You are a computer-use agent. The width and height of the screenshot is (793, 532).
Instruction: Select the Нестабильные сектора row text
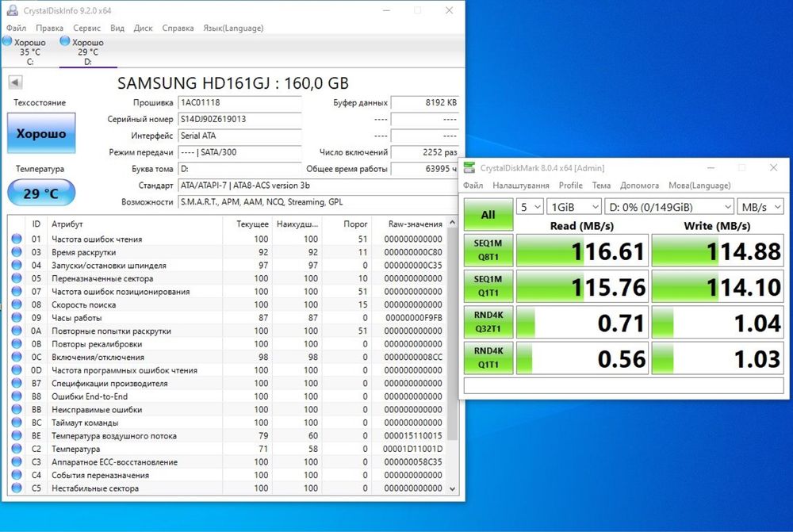(x=95, y=488)
